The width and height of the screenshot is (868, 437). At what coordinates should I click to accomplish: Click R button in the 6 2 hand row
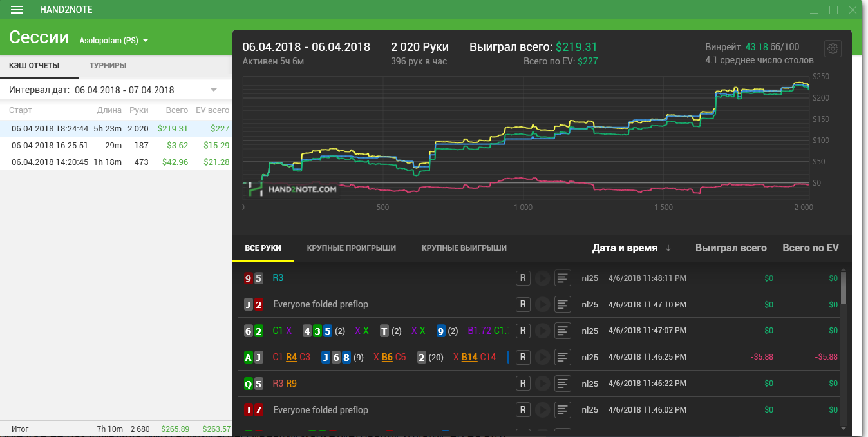[523, 331]
